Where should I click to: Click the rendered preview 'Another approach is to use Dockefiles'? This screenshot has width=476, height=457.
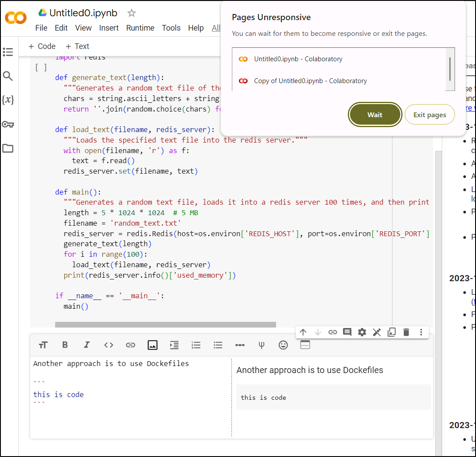(x=310, y=370)
